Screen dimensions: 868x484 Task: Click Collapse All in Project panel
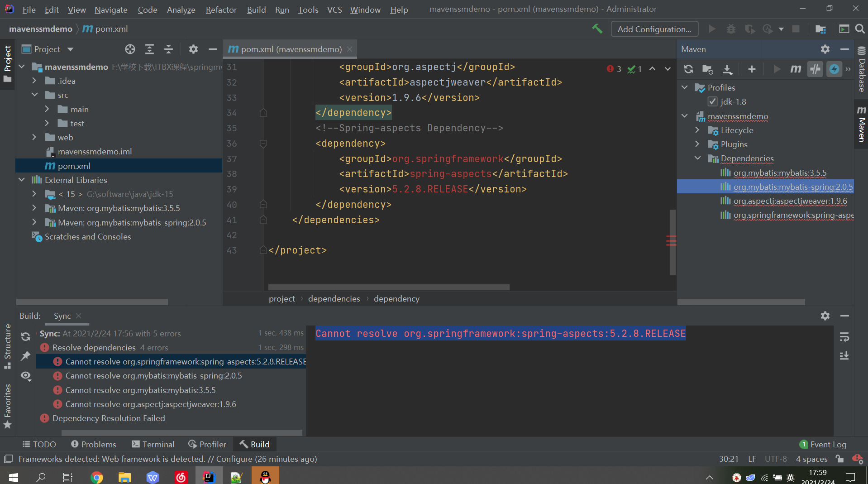click(x=168, y=49)
